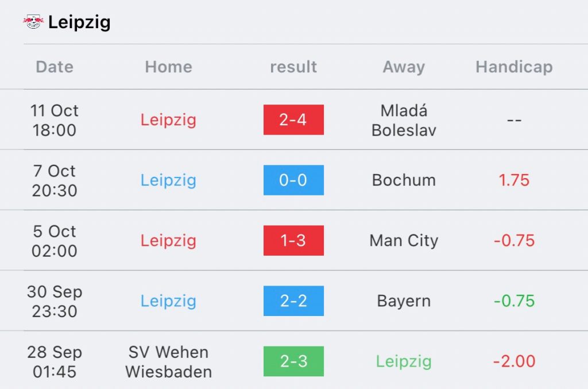Screen dimensions: 588x389
Task: Click the Bochum away team name
Action: pyautogui.click(x=404, y=180)
